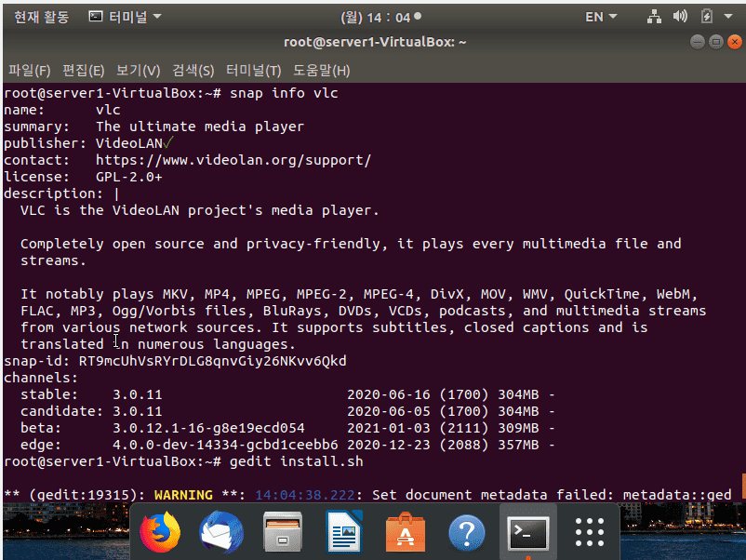Click the terminal title root@server1-VirtualBox

(375, 43)
